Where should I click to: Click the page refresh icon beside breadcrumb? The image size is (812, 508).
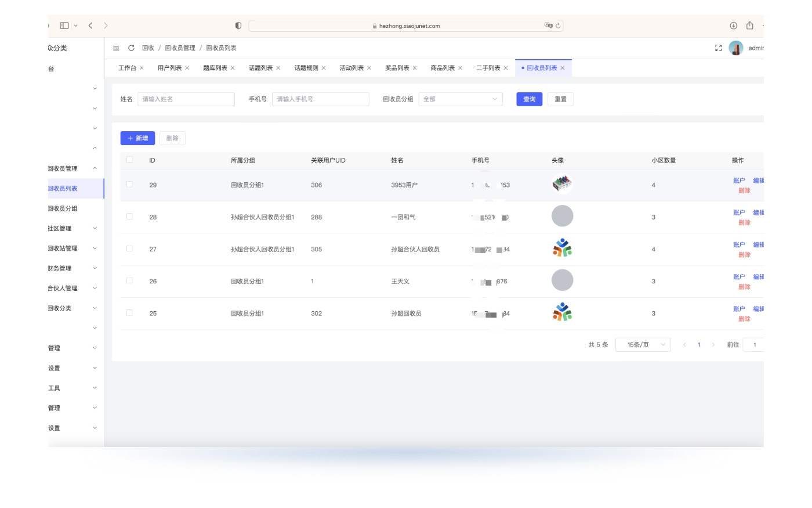131,48
